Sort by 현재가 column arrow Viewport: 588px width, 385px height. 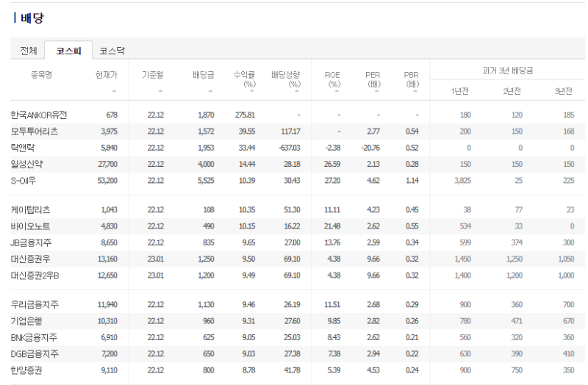pyautogui.click(x=114, y=91)
